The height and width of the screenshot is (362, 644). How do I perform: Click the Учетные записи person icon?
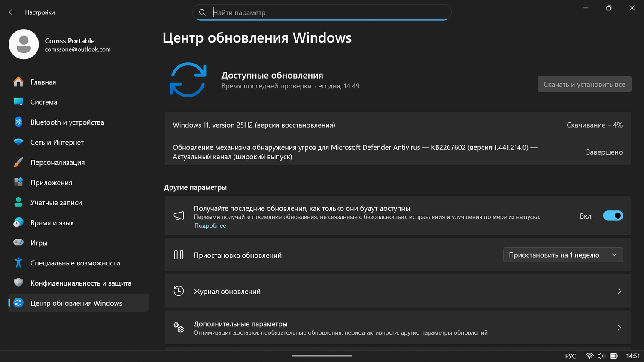click(x=18, y=202)
